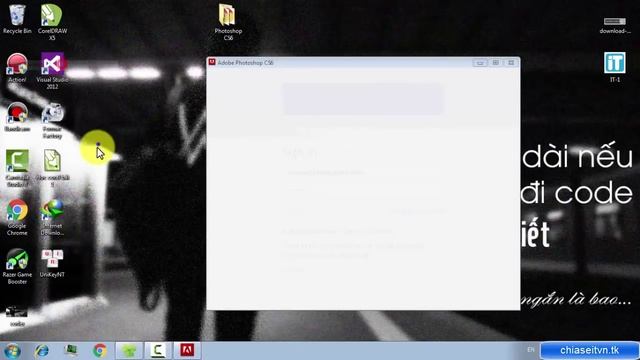Image resolution: width=640 pixels, height=360 pixels.
Task: Launch CorelDRAW X5 from the desktop
Action: pyautogui.click(x=52, y=21)
